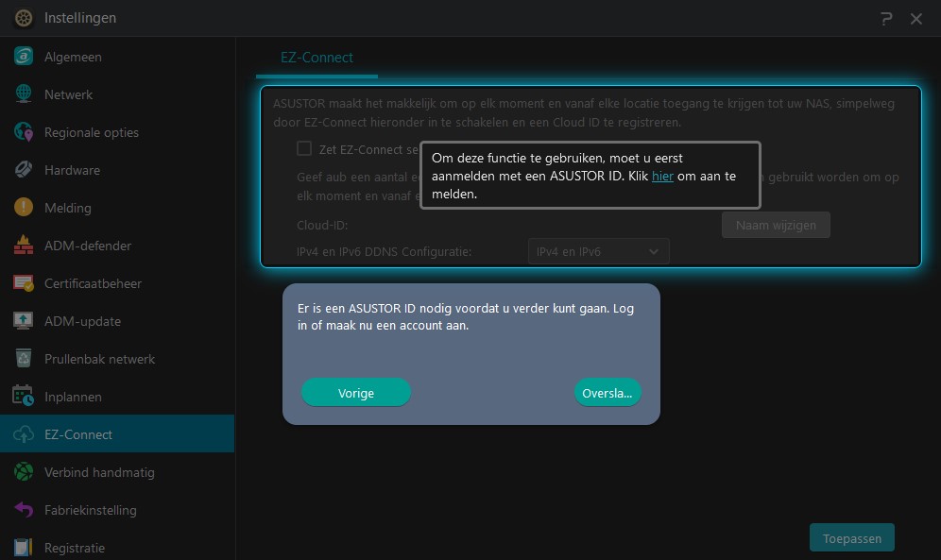Viewport: 941px width, 560px height.
Task: Open Hardware settings section
Action: pyautogui.click(x=117, y=170)
